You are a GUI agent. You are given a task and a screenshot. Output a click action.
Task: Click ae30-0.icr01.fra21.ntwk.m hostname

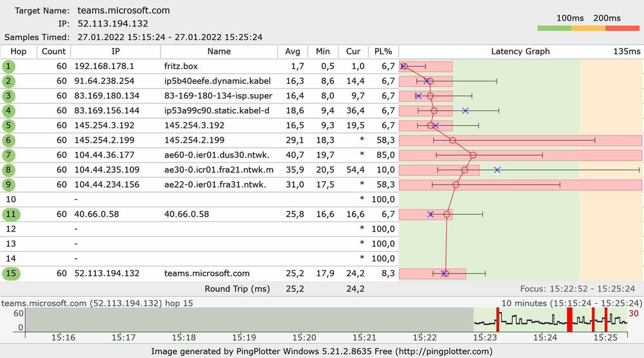pyautogui.click(x=219, y=170)
